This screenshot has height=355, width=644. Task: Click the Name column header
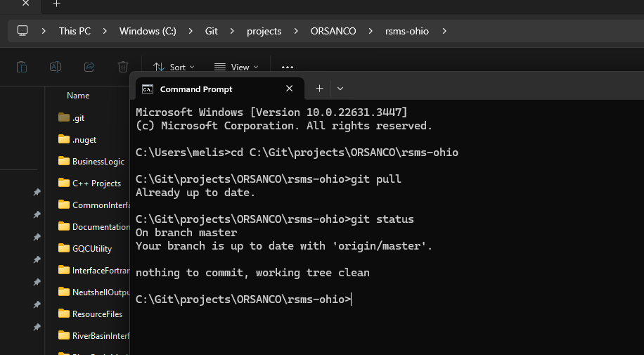[78, 96]
